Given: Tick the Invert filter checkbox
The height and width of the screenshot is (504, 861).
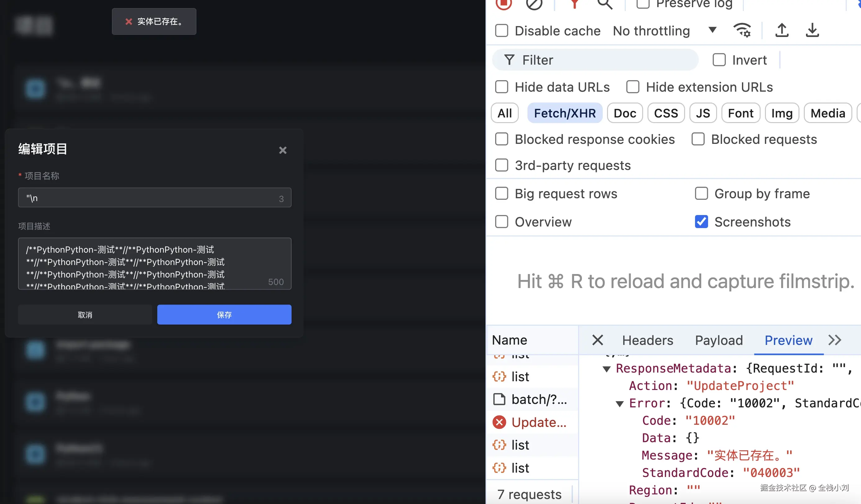Looking at the screenshot, I should click(719, 60).
